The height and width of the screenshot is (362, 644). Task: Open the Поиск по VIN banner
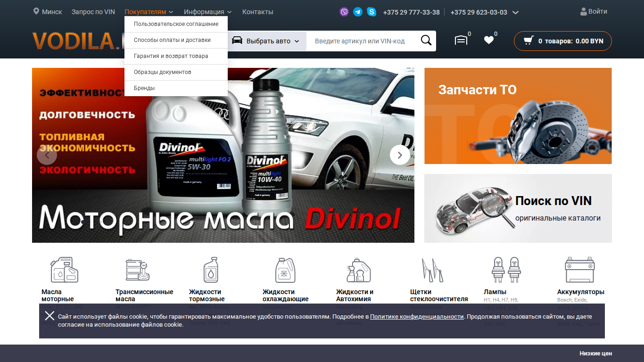click(518, 208)
